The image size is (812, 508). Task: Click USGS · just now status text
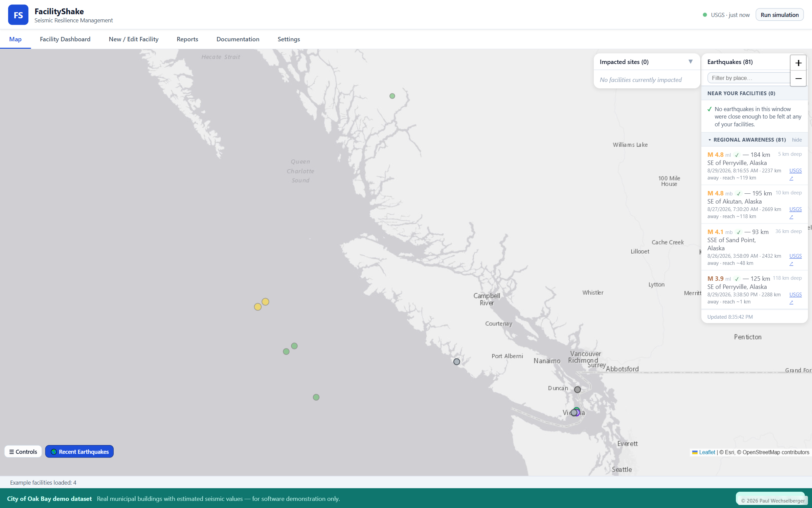(730, 15)
